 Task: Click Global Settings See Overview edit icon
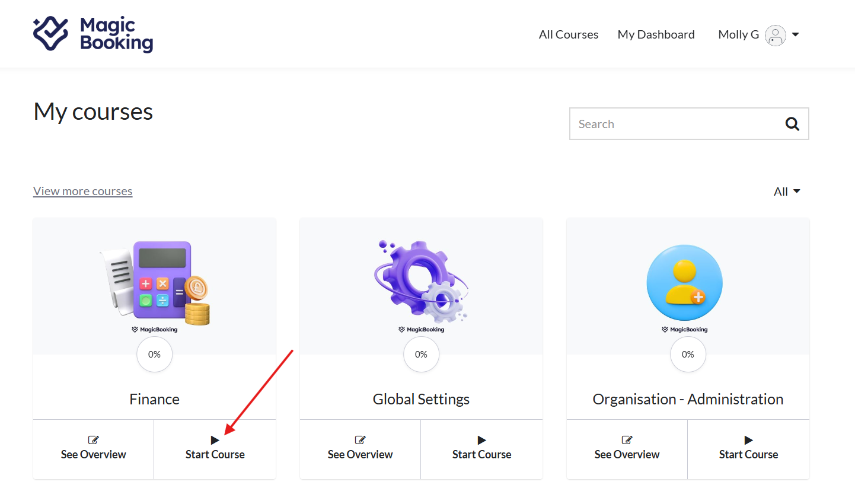360,440
